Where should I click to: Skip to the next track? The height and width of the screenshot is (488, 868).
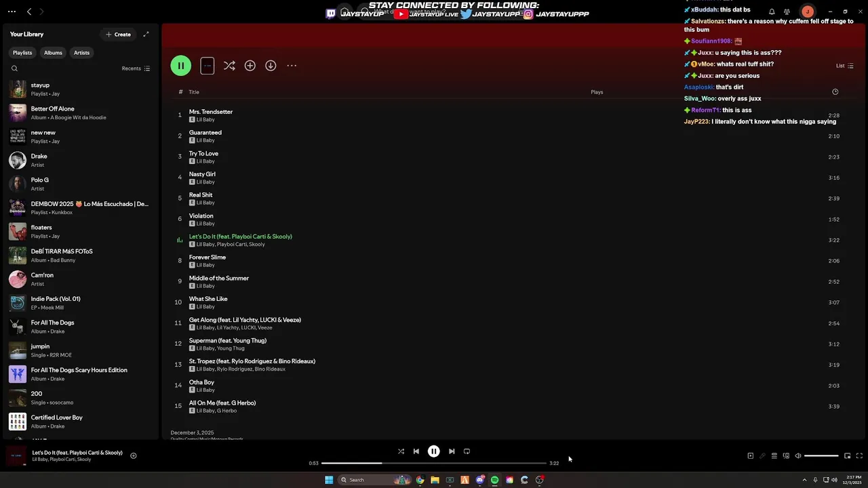[452, 451]
